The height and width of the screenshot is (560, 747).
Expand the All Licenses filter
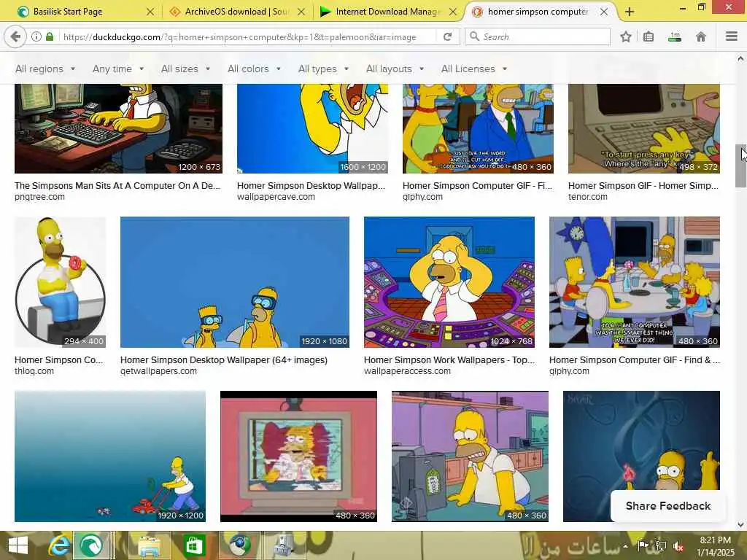474,69
